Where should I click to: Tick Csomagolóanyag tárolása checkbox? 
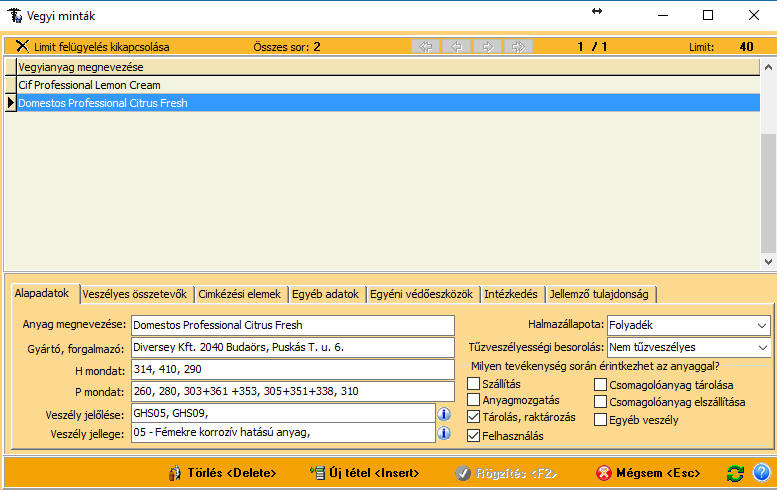[x=600, y=384]
